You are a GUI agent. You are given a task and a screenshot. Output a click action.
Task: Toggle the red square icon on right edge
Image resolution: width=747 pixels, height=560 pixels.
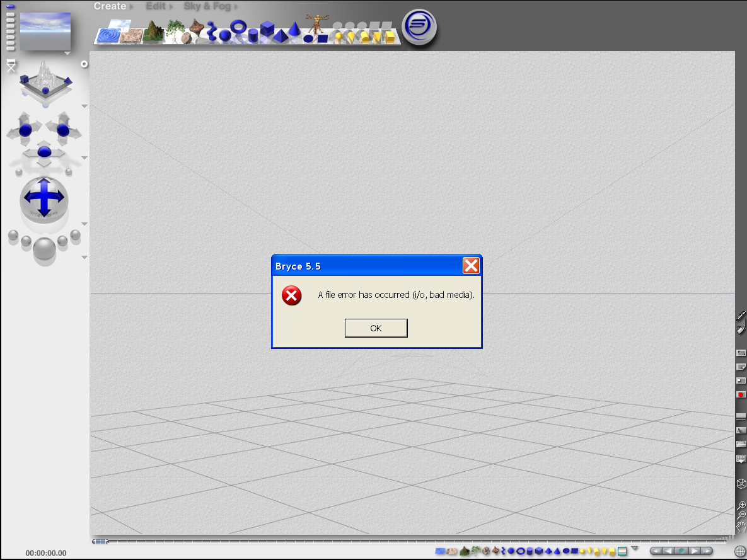pyautogui.click(x=741, y=394)
